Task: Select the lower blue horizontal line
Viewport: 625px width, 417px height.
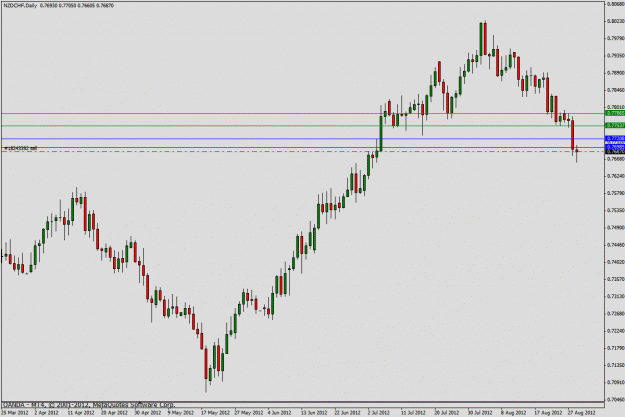Action: (x=303, y=148)
